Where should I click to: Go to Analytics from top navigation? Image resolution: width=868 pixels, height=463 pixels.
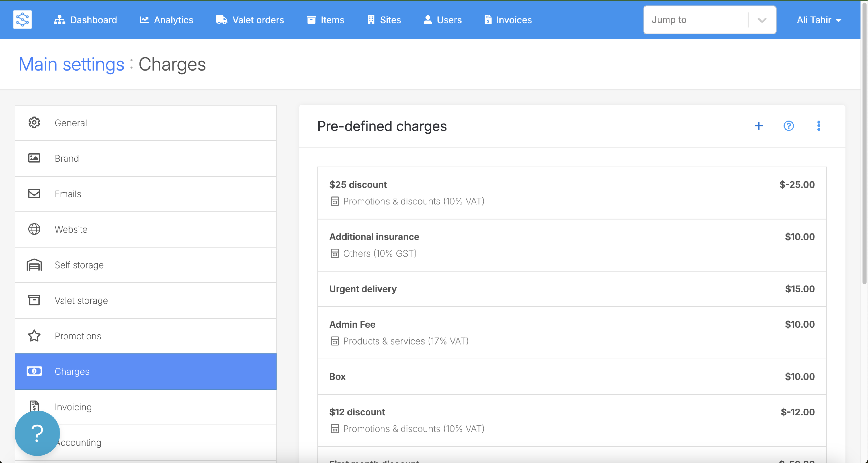click(x=166, y=20)
